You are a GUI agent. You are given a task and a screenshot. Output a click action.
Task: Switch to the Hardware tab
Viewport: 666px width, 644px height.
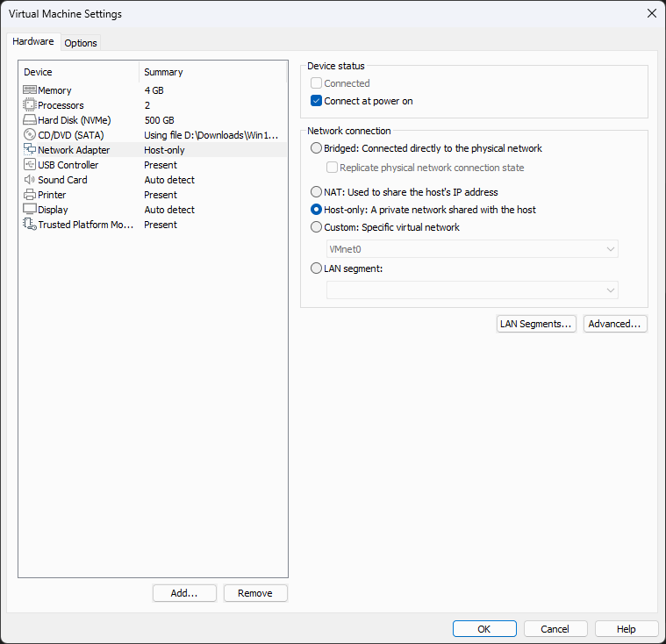pos(33,41)
